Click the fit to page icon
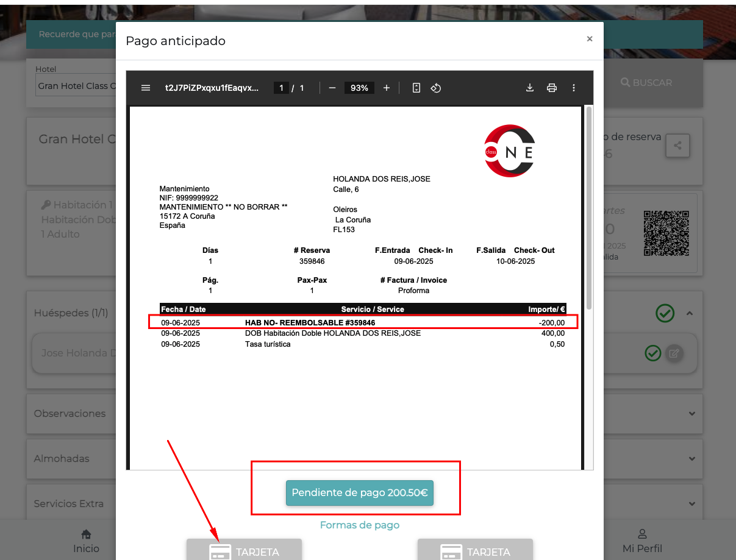The height and width of the screenshot is (560, 736). (x=416, y=88)
